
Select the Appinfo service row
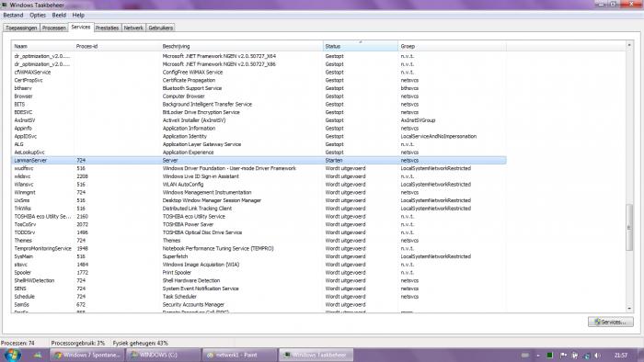(x=259, y=129)
